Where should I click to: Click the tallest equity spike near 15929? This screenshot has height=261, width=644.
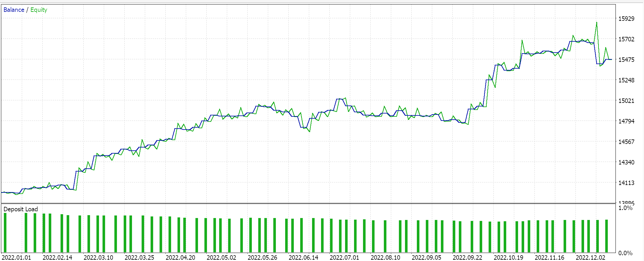pyautogui.click(x=597, y=22)
